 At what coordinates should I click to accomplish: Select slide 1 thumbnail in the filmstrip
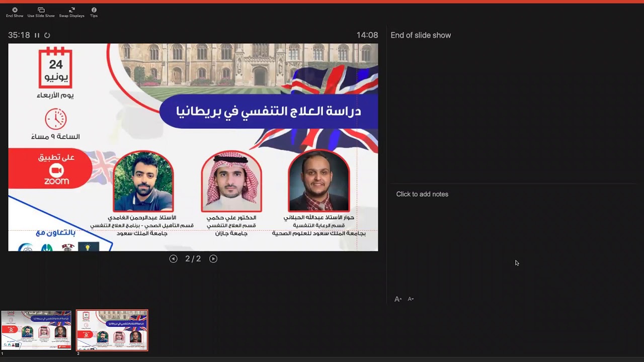(x=36, y=330)
